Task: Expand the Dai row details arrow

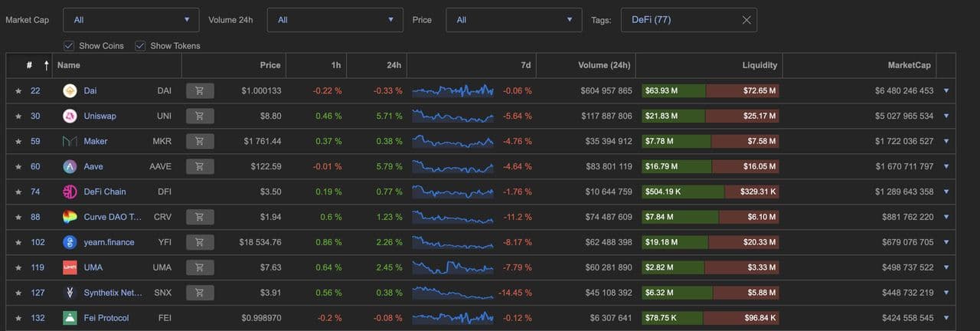Action: click(946, 90)
